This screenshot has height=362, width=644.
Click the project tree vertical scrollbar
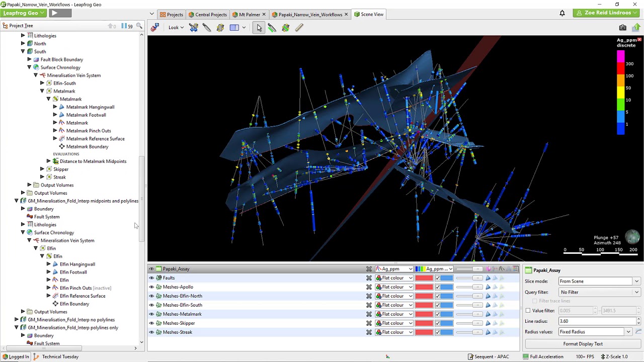(x=142, y=199)
